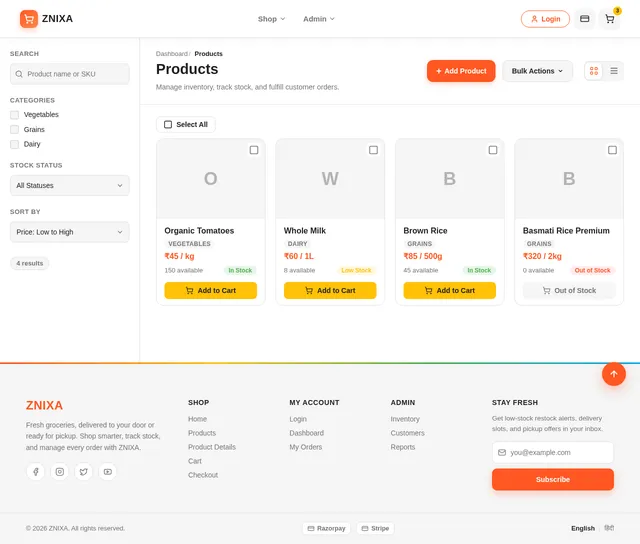Screen dimensions: 640x544
Task: Open the Twitter social icon
Action: 84,472
